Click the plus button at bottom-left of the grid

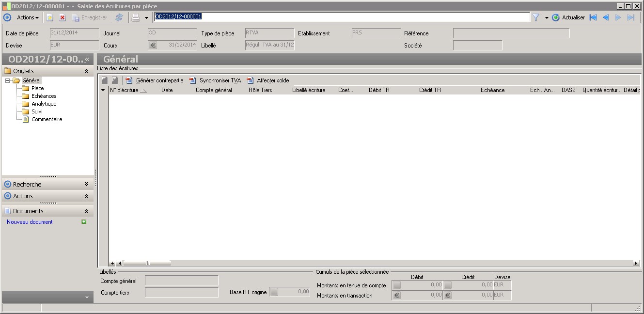coord(112,263)
